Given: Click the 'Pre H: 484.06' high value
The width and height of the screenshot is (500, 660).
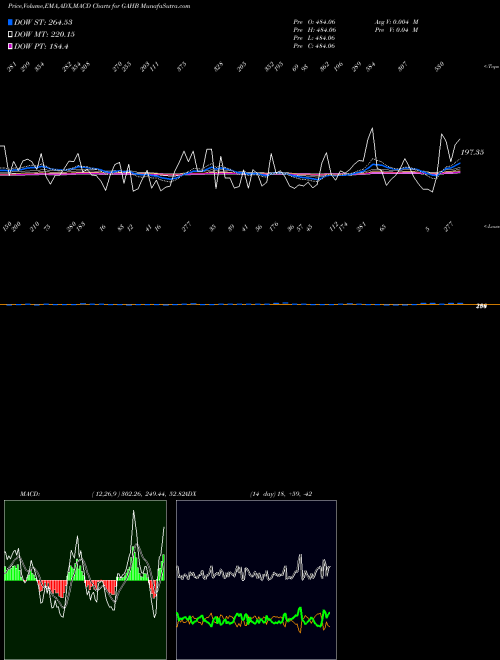Looking at the screenshot, I should (x=314, y=30).
